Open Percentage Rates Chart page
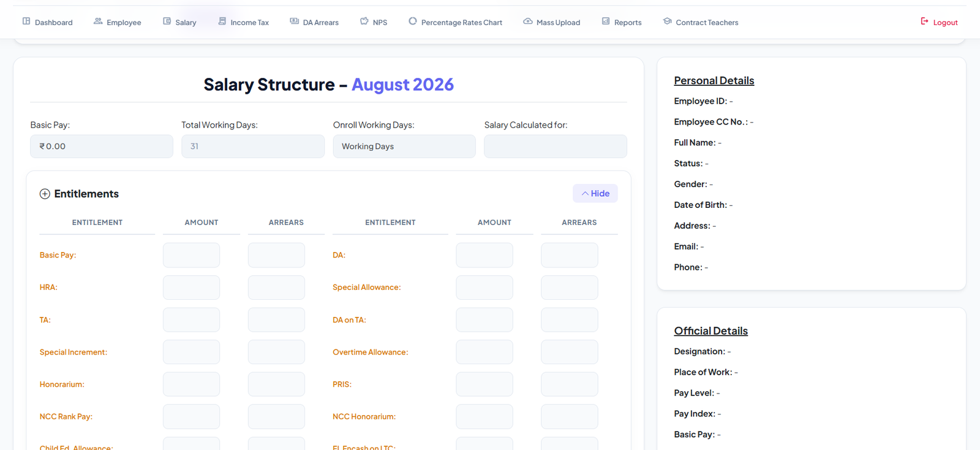 point(456,22)
